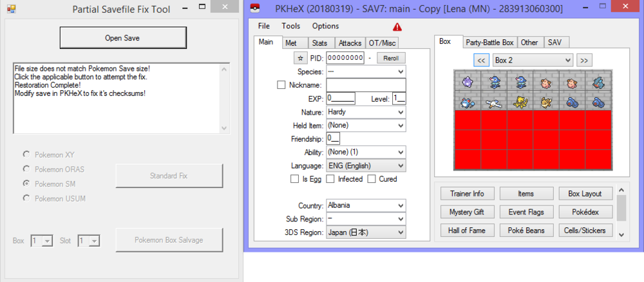The width and height of the screenshot is (644, 282).
Task: Select the Marill sprite in the box
Action: (x=467, y=100)
